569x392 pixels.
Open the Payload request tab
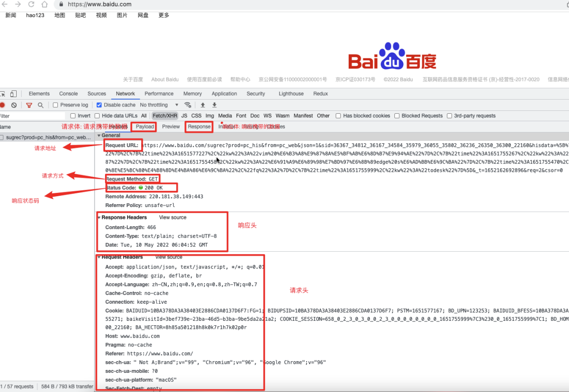(145, 127)
